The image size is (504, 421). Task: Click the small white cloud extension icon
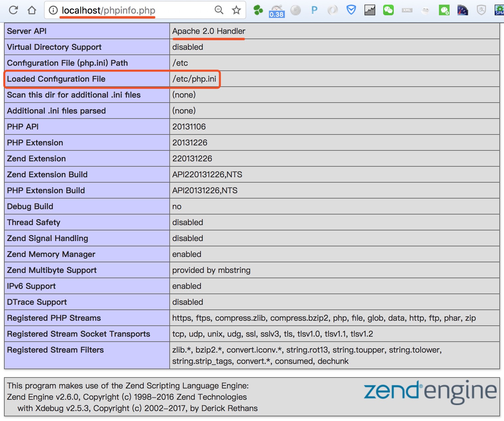coord(425,11)
